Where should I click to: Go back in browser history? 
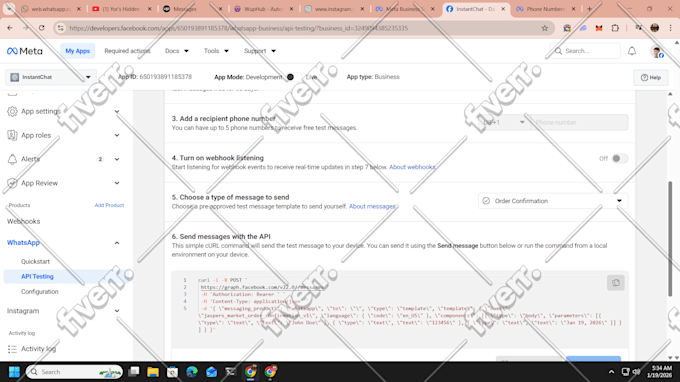point(10,28)
